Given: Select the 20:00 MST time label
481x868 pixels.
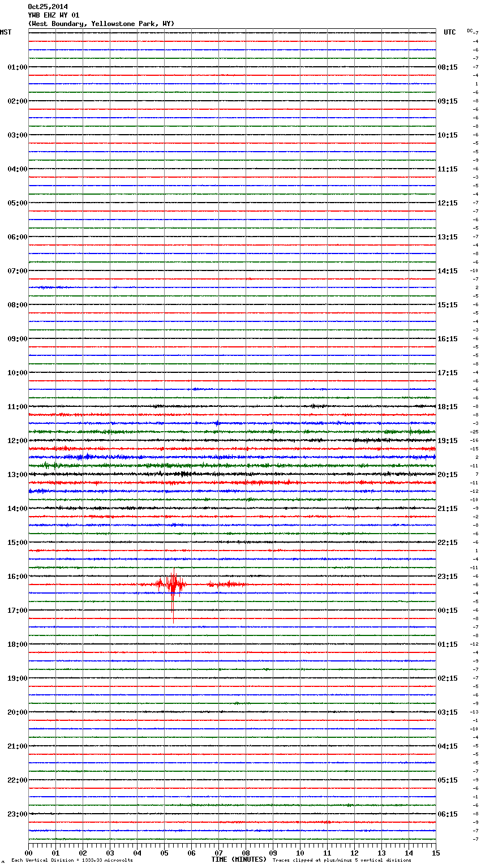Looking at the screenshot, I should [18, 712].
